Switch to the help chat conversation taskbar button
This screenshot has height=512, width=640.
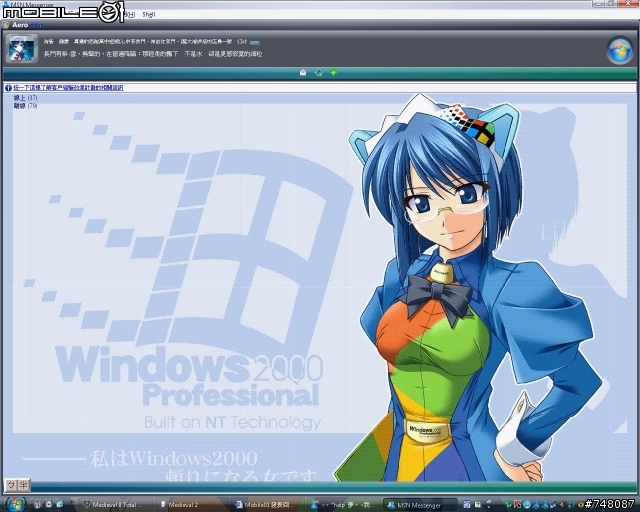[x=343, y=505]
